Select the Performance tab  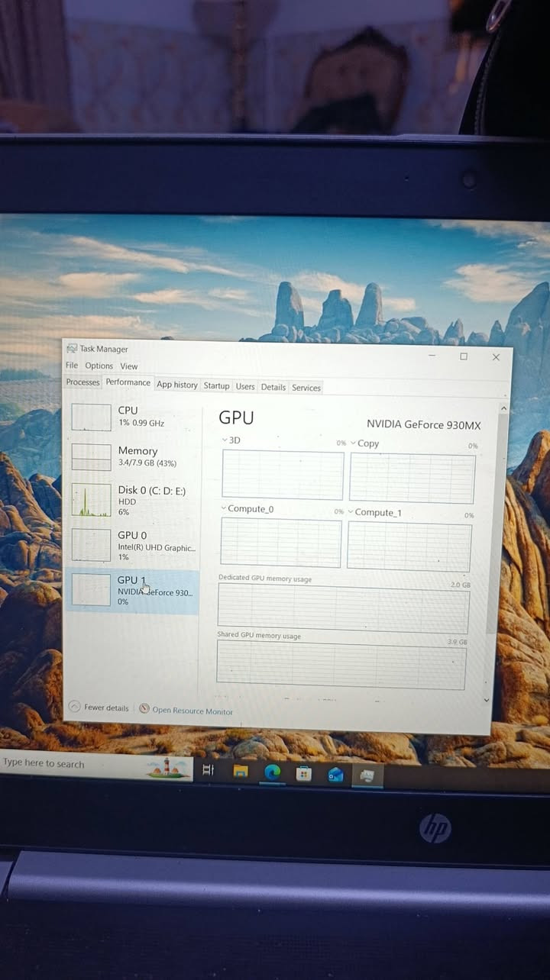[128, 382]
